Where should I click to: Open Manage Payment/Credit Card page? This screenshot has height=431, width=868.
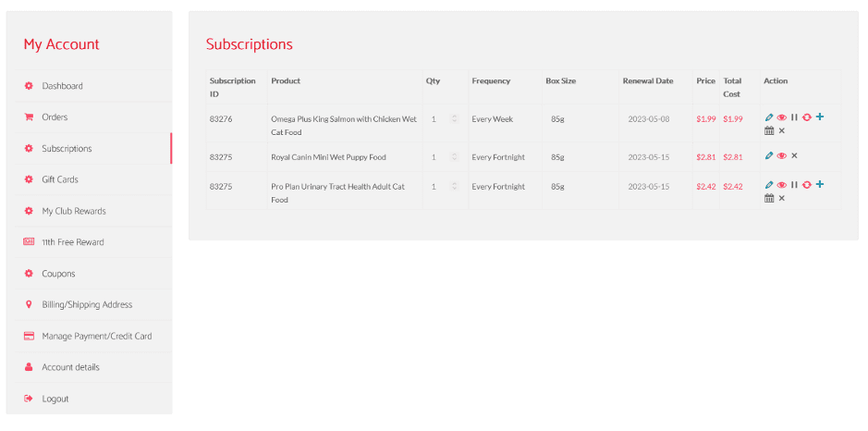pos(96,337)
